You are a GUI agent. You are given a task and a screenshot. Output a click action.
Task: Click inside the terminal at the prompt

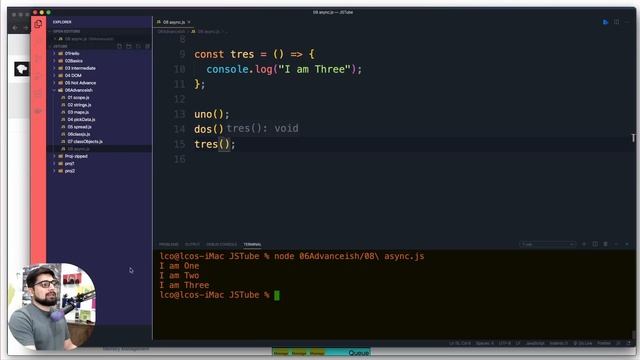click(x=277, y=295)
